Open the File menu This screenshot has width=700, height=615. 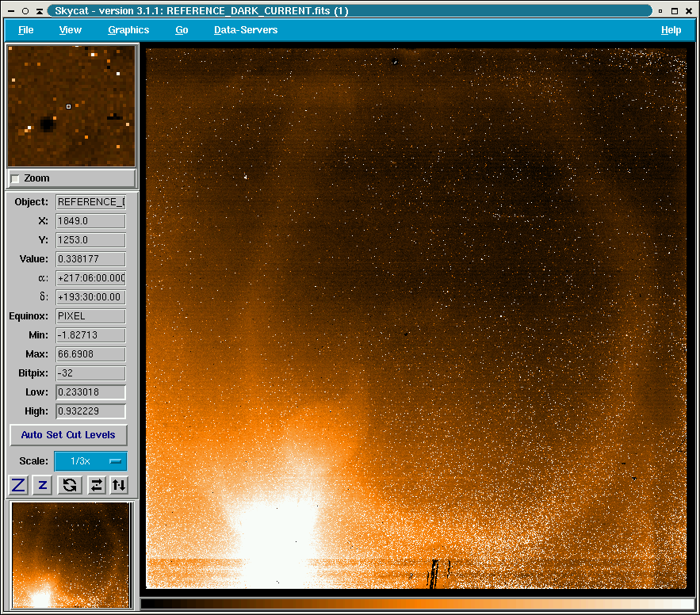[x=26, y=30]
